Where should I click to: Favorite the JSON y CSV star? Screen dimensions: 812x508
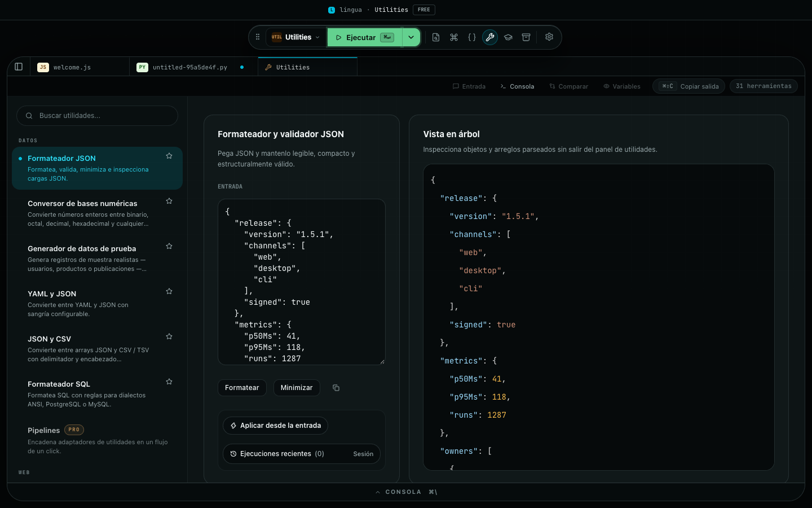[x=169, y=336]
